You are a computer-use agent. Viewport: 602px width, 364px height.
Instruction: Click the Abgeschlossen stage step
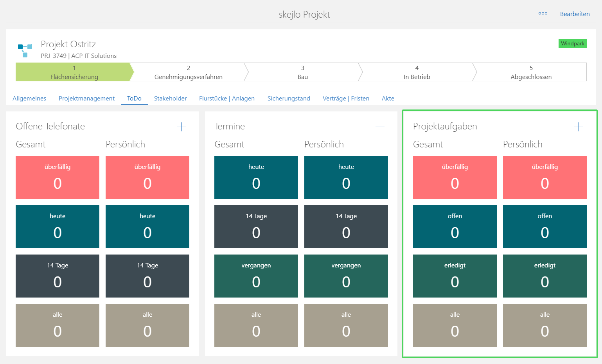tap(531, 72)
